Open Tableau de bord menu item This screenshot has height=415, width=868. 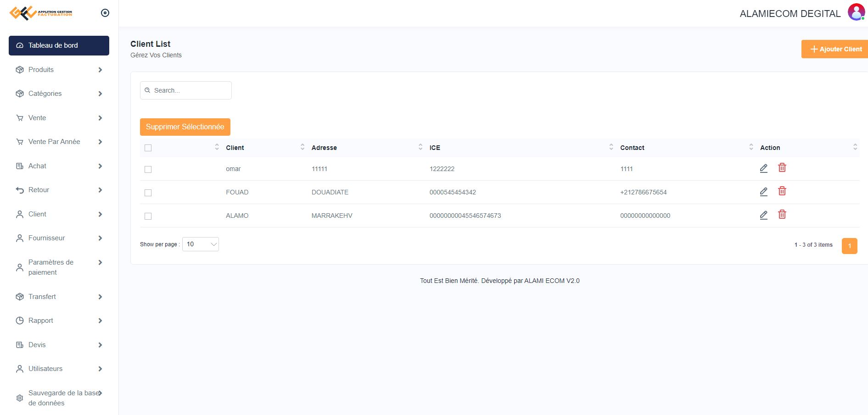[x=59, y=45]
